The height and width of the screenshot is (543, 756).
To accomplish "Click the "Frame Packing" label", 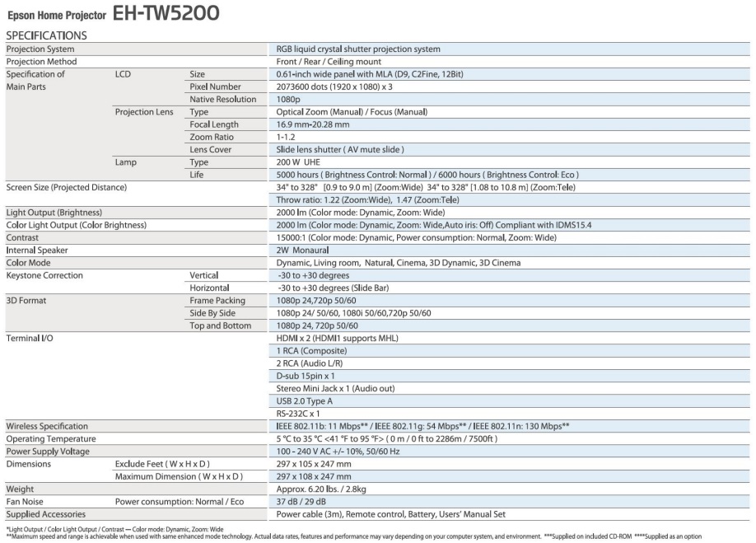I will (x=217, y=300).
